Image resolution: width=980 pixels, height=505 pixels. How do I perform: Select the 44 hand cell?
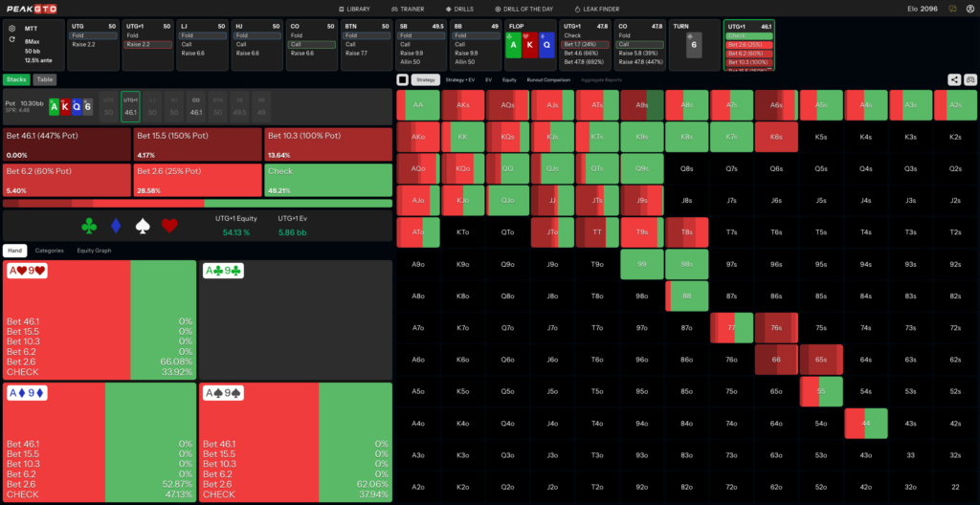point(865,423)
